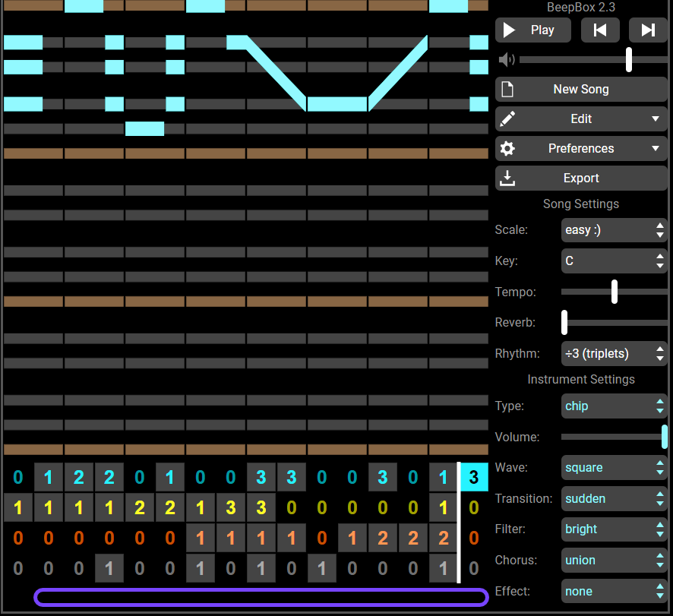The height and width of the screenshot is (616, 673).
Task: Click the pitch-bend note descending in pattern editor
Action: pyautogui.click(x=275, y=73)
